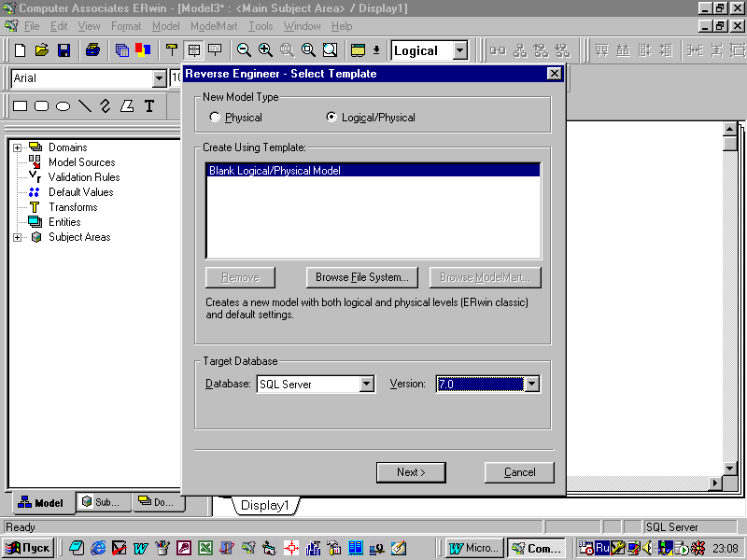Open the Format menu
Image resolution: width=747 pixels, height=560 pixels.
pyautogui.click(x=126, y=26)
